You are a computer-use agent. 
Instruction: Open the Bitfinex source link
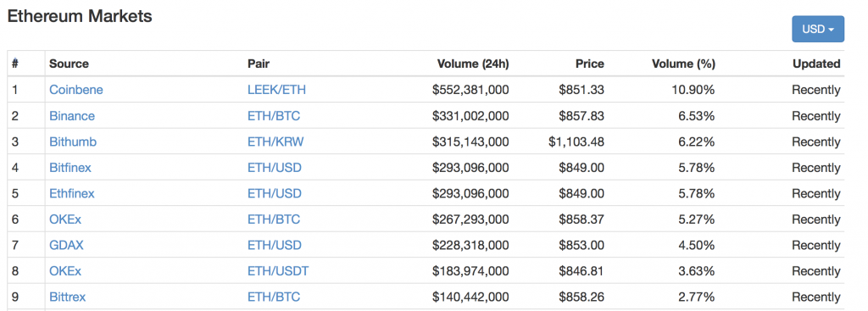(70, 168)
